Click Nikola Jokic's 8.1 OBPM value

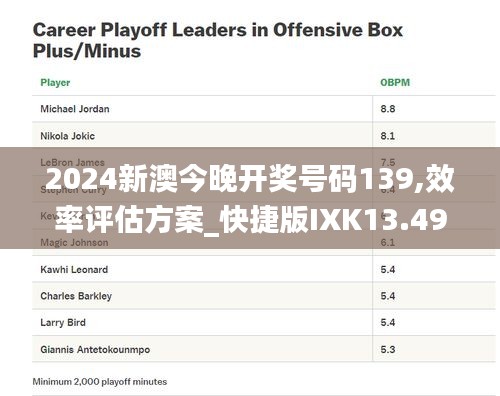pos(388,136)
